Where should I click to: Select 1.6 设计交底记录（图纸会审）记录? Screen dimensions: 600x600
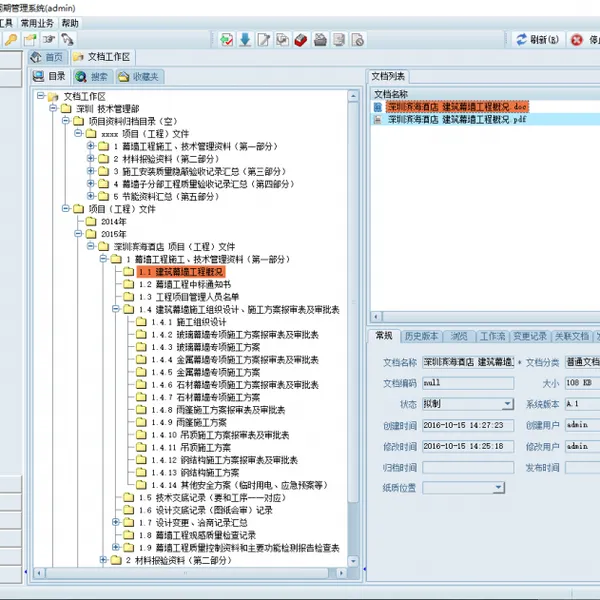[x=206, y=510]
